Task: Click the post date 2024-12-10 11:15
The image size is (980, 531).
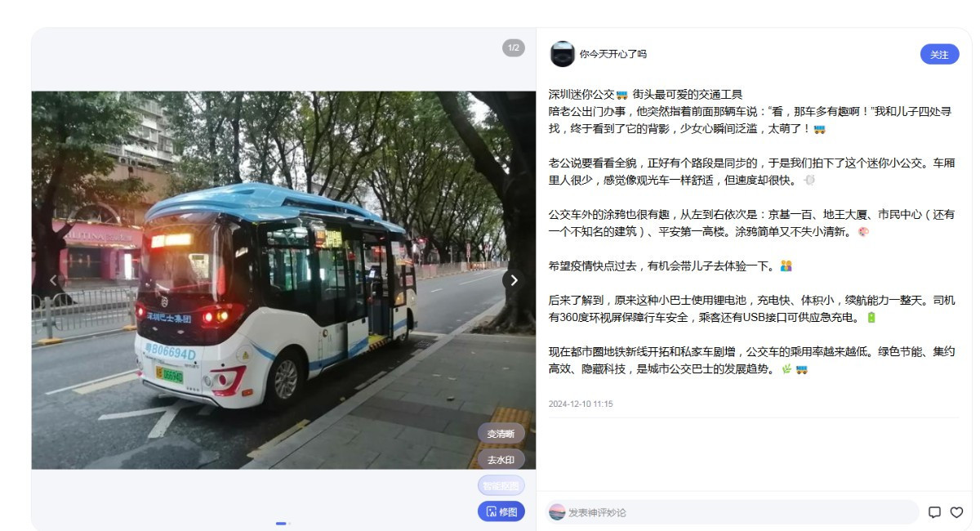Action: click(581, 404)
